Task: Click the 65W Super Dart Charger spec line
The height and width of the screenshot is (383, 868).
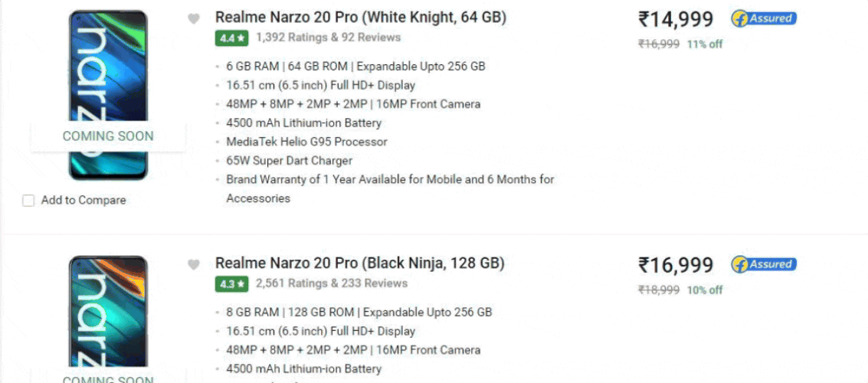Action: (289, 161)
